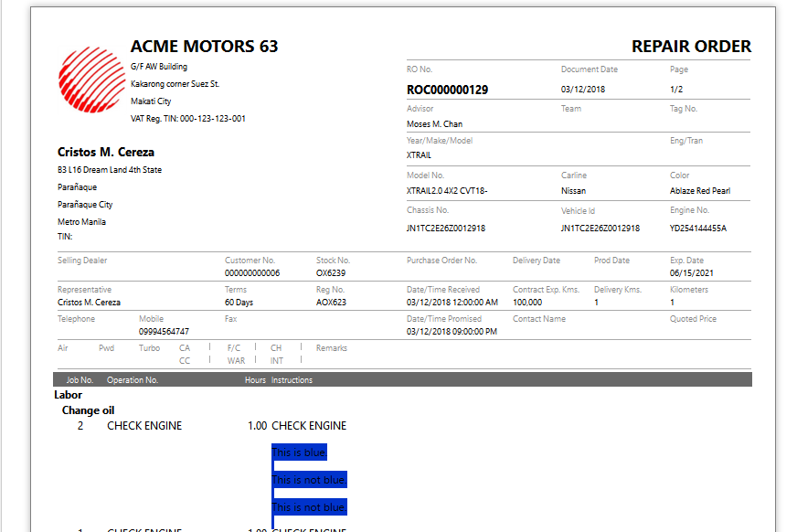Click the ACME MOTORS 63 company heading
This screenshot has width=797, height=532.
click(204, 47)
